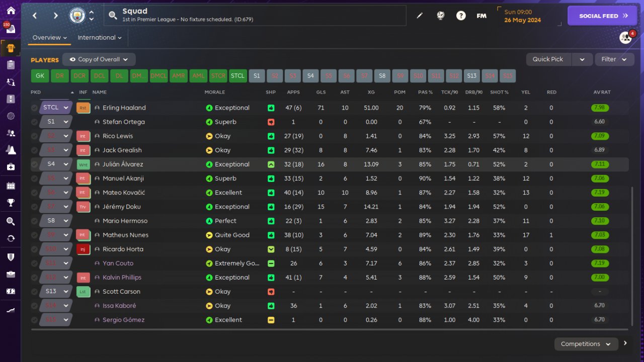This screenshot has height=362, width=644.
Task: Tick the selection circle for Jack Grealish
Action: (34, 150)
